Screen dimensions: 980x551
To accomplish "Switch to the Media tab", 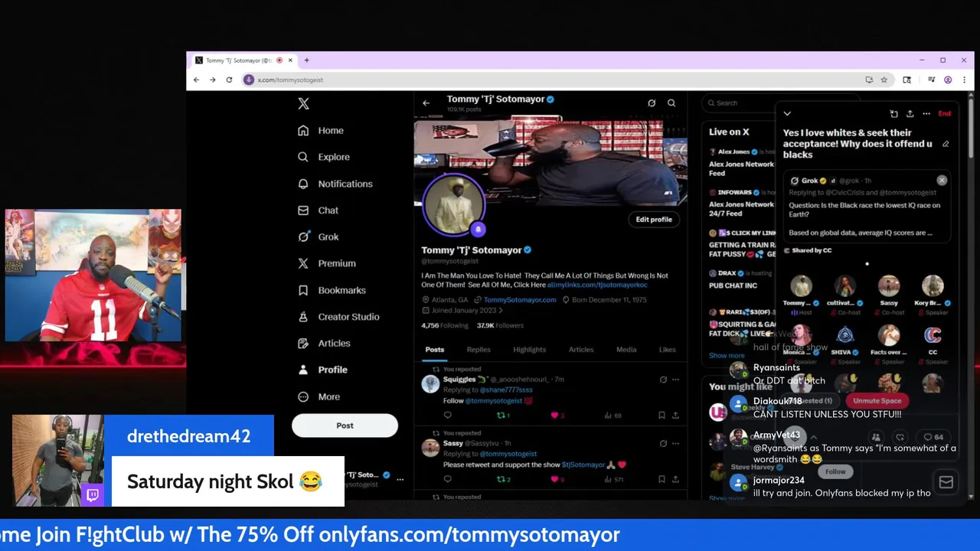I will pyautogui.click(x=626, y=350).
